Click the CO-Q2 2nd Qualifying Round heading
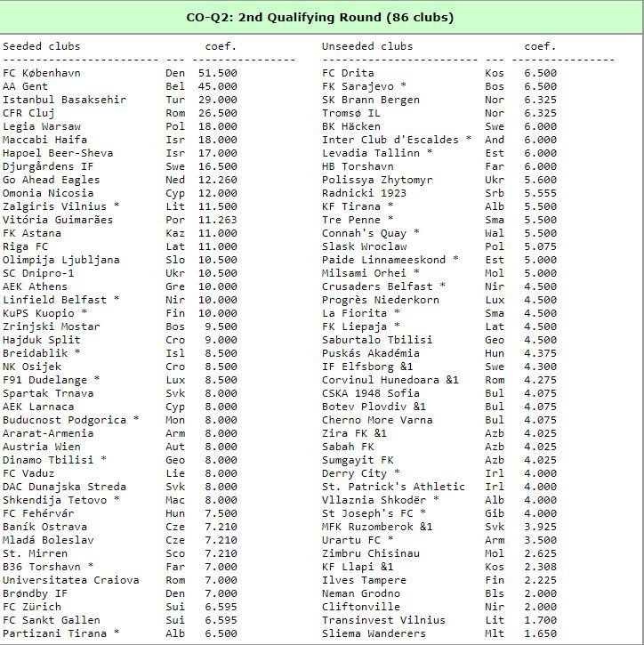Viewport: 644px width, 645px height. [320, 17]
